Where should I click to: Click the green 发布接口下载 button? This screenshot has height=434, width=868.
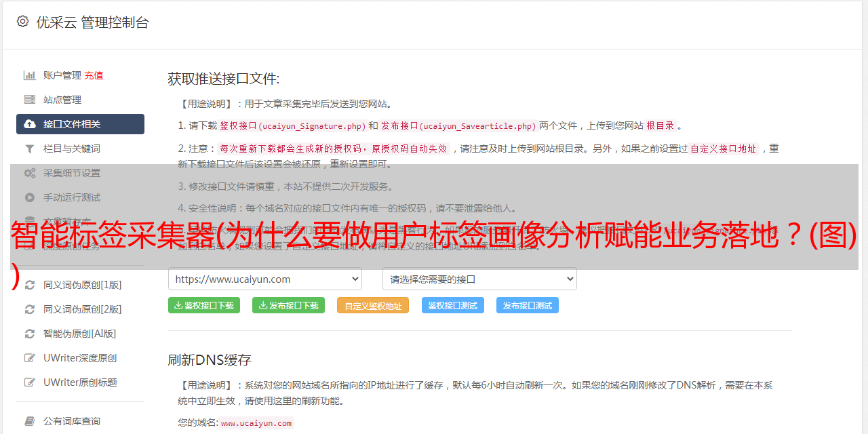pyautogui.click(x=288, y=305)
